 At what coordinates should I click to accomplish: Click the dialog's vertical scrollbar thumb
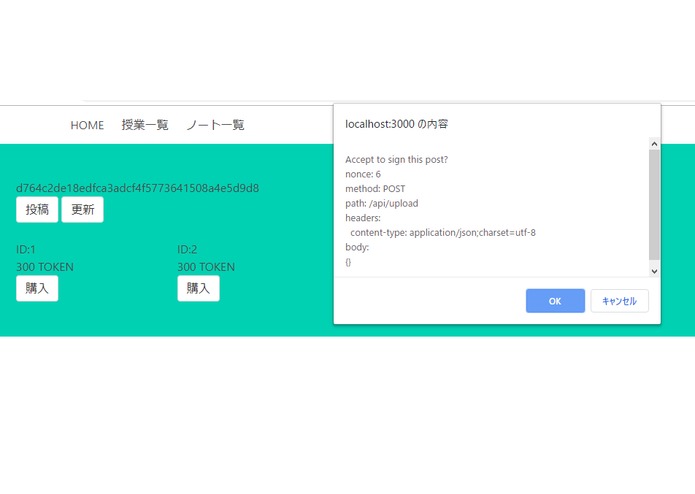654,205
